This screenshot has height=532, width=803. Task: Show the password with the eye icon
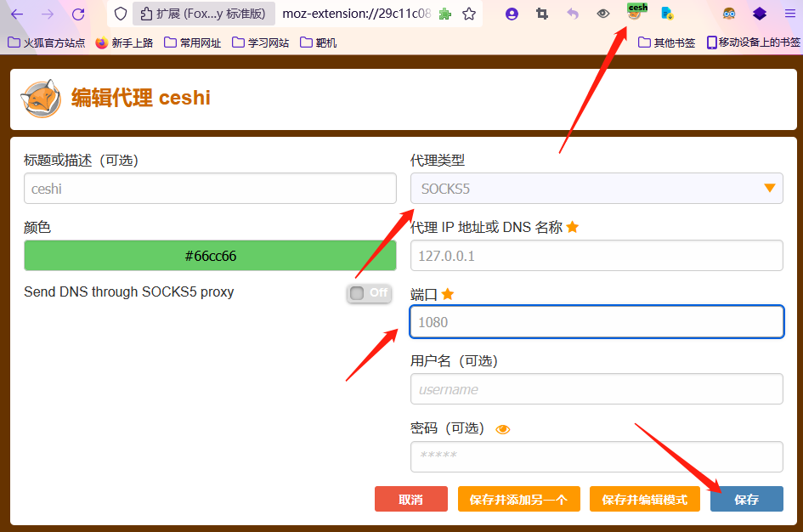coord(502,429)
